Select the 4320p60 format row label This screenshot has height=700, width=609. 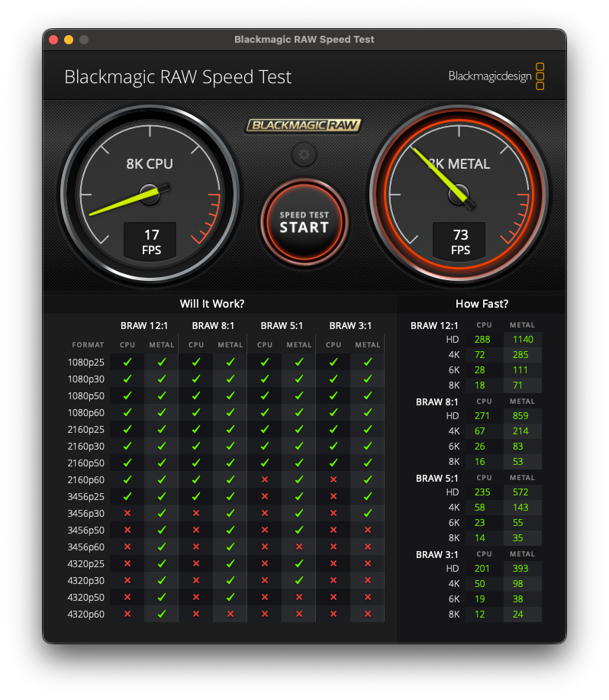click(86, 615)
